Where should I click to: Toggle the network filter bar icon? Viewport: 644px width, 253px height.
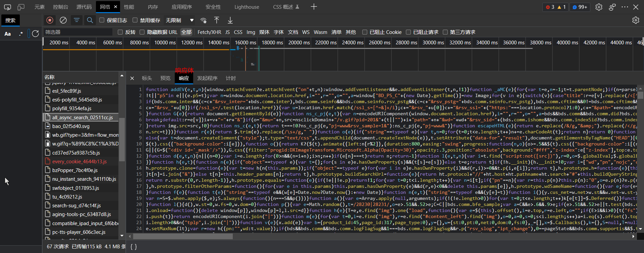pos(76,20)
